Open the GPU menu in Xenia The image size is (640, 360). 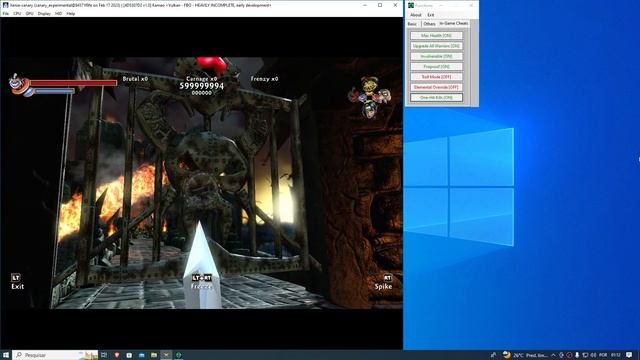29,13
